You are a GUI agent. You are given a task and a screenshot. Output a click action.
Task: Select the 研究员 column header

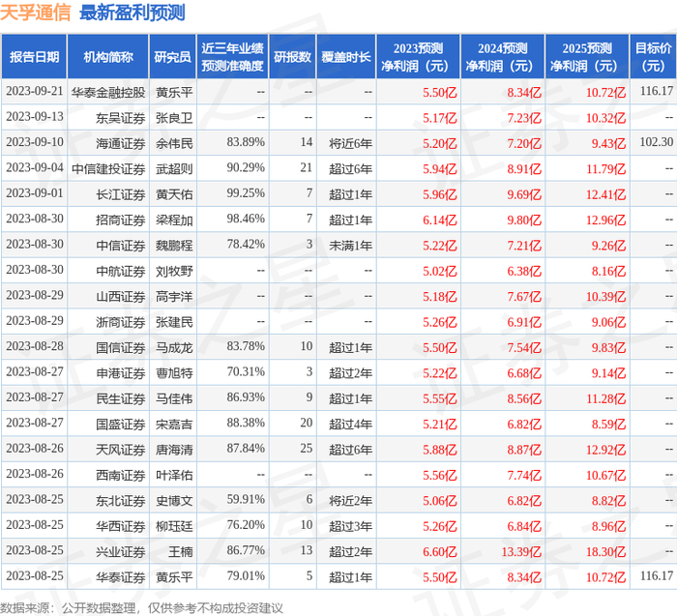tap(173, 57)
